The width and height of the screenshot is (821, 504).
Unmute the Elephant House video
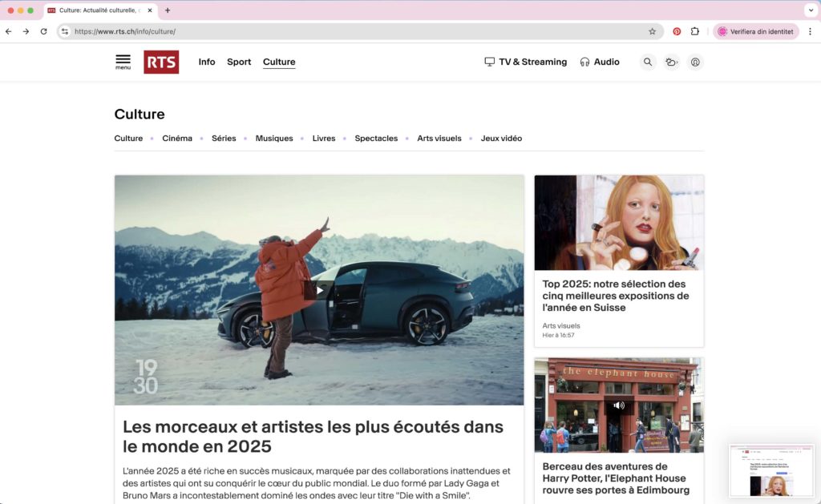(x=618, y=405)
